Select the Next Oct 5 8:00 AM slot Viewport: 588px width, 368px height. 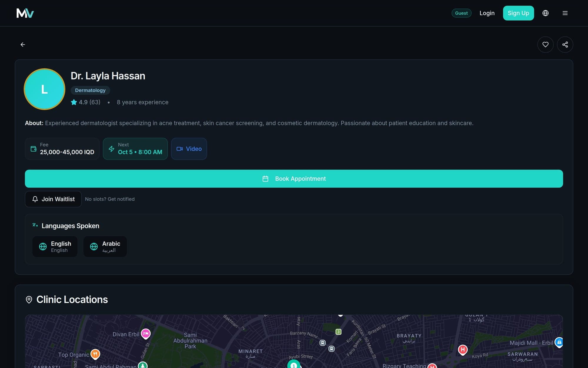135,149
